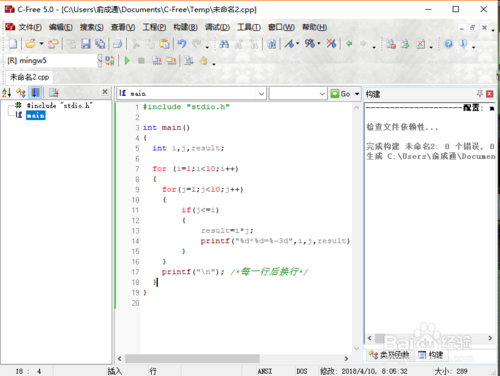Click the grayed redo arrow icon

(197, 44)
